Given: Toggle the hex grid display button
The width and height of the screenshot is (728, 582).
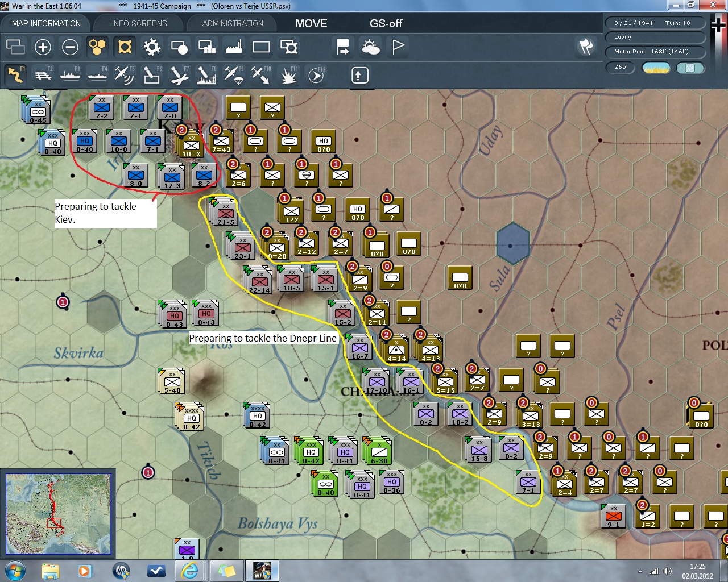Looking at the screenshot, I should (x=97, y=47).
